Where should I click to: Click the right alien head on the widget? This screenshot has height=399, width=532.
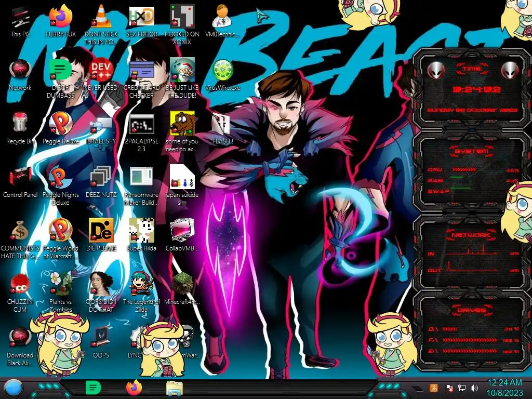click(x=510, y=70)
